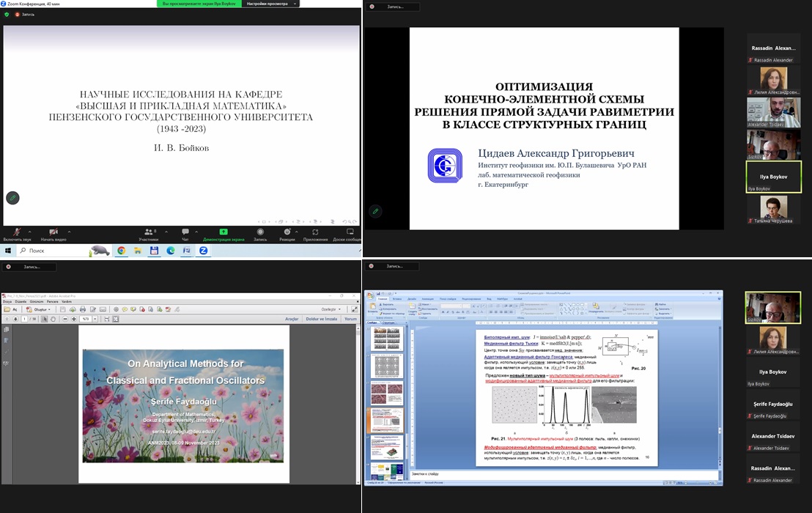
Task: Toggle Запись recording in Zoom toolbar
Action: click(260, 233)
